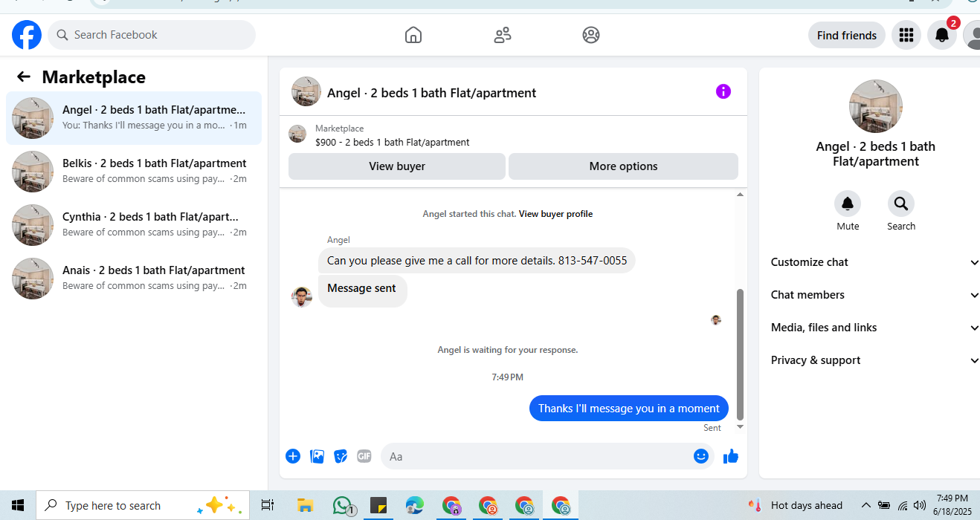Open Anais conversation in chat list
This screenshot has width=980, height=520.
[x=134, y=279]
